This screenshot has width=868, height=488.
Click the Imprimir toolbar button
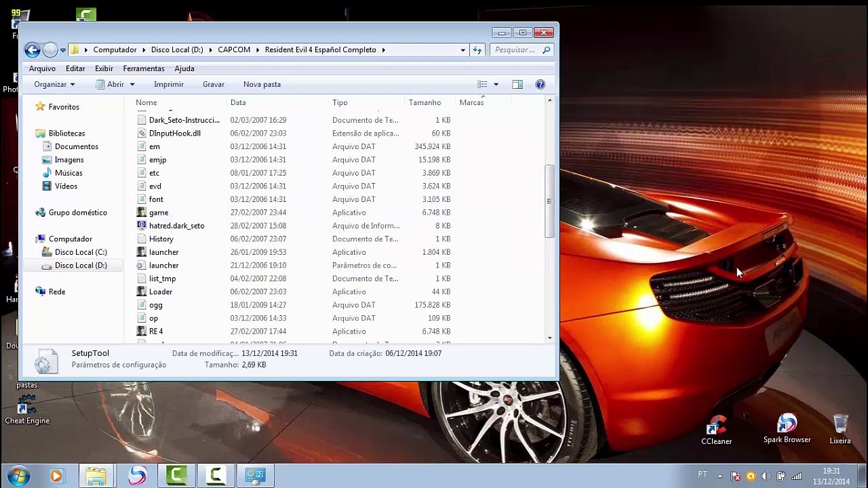click(x=169, y=84)
